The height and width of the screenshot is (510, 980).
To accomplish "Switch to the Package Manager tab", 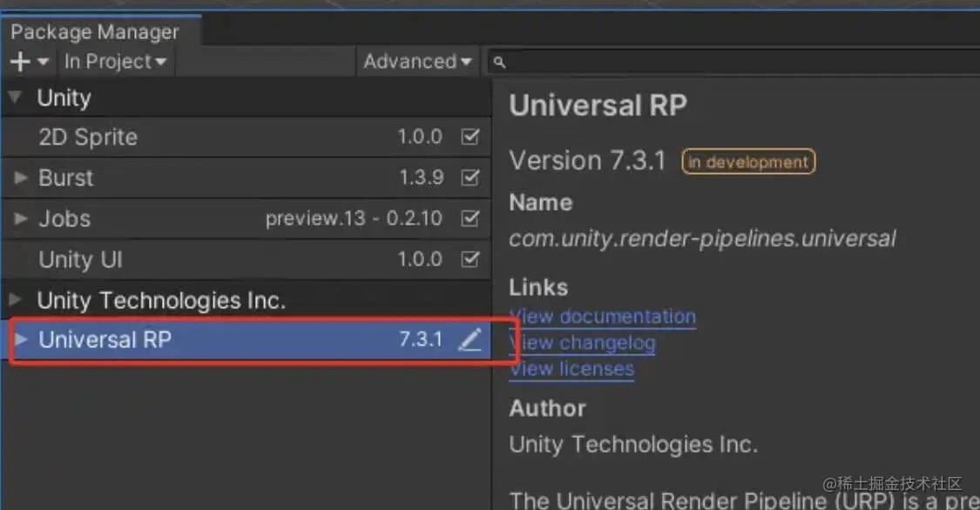I will click(93, 31).
